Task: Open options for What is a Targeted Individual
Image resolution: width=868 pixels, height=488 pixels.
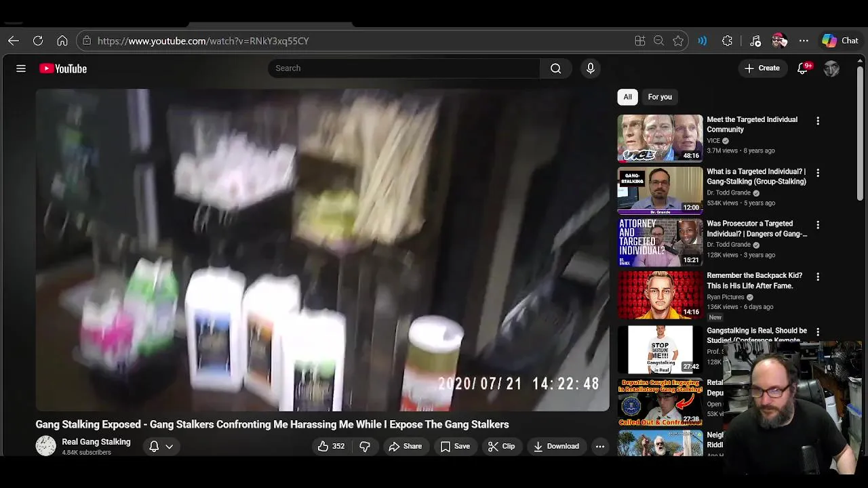Action: (818, 173)
